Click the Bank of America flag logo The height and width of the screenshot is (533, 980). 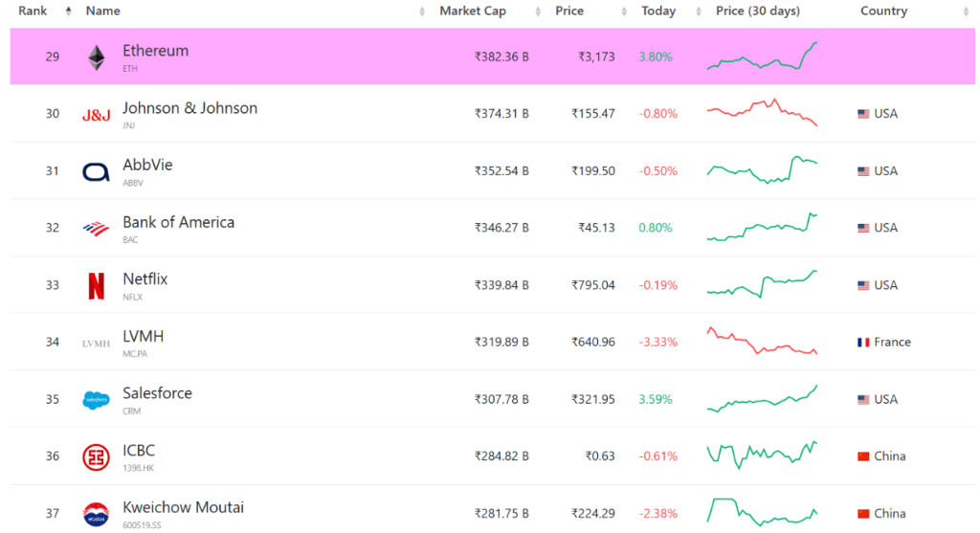pyautogui.click(x=97, y=230)
